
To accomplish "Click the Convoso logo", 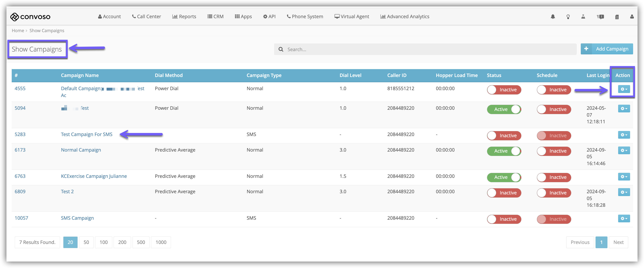I will (30, 17).
